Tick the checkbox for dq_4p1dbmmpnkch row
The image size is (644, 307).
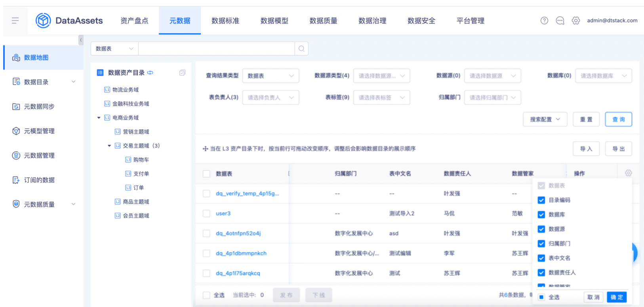(206, 253)
